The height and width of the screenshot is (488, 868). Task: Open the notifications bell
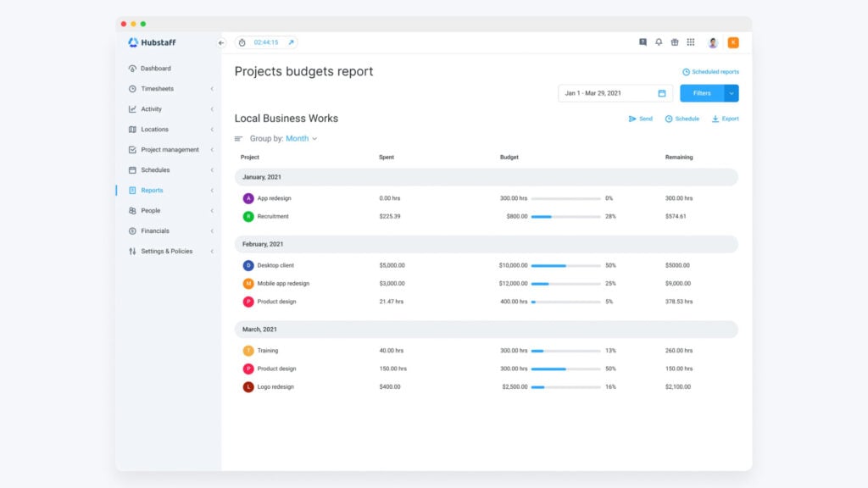(x=659, y=41)
